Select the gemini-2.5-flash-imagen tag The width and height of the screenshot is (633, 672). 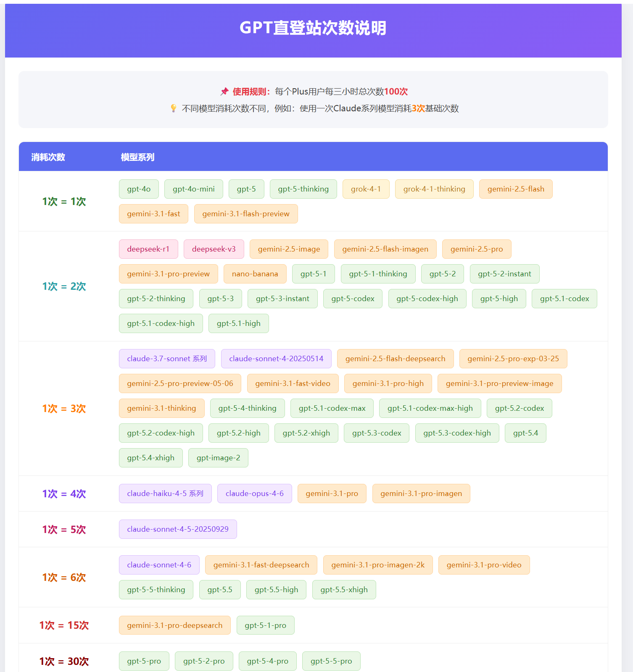[385, 249]
